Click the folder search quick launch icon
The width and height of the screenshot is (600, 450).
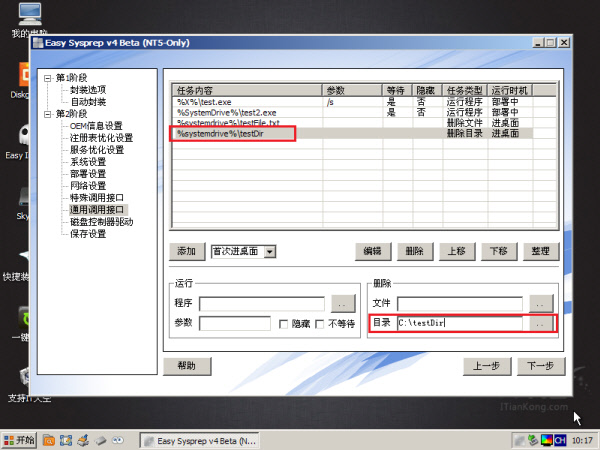(49, 440)
